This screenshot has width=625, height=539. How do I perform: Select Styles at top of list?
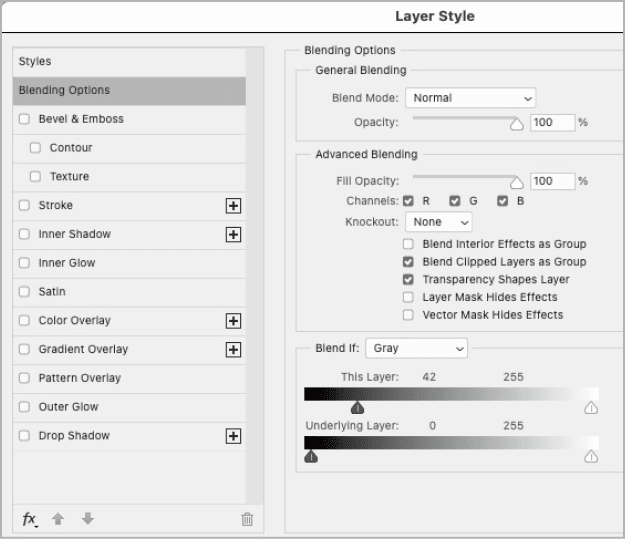pyautogui.click(x=129, y=62)
